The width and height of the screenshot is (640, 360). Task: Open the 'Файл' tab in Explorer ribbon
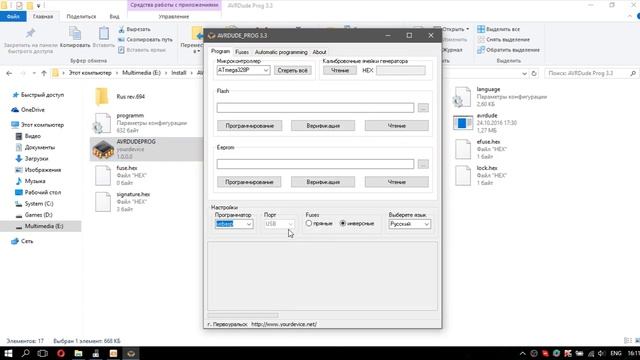click(13, 17)
